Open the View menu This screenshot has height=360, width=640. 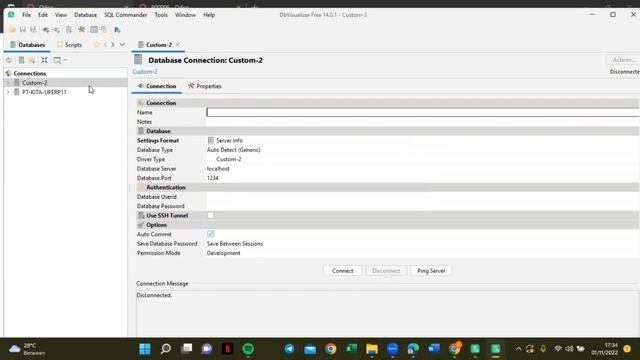tap(61, 15)
